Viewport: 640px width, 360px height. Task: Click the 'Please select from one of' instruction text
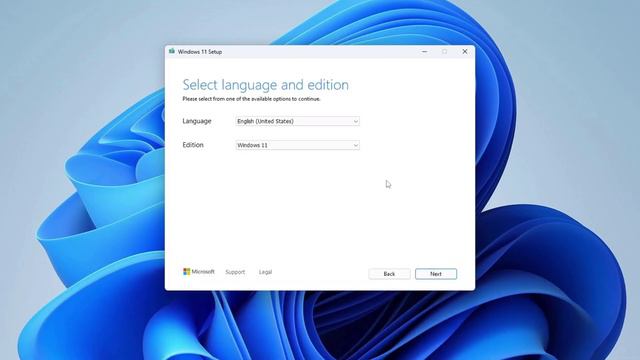(251, 99)
